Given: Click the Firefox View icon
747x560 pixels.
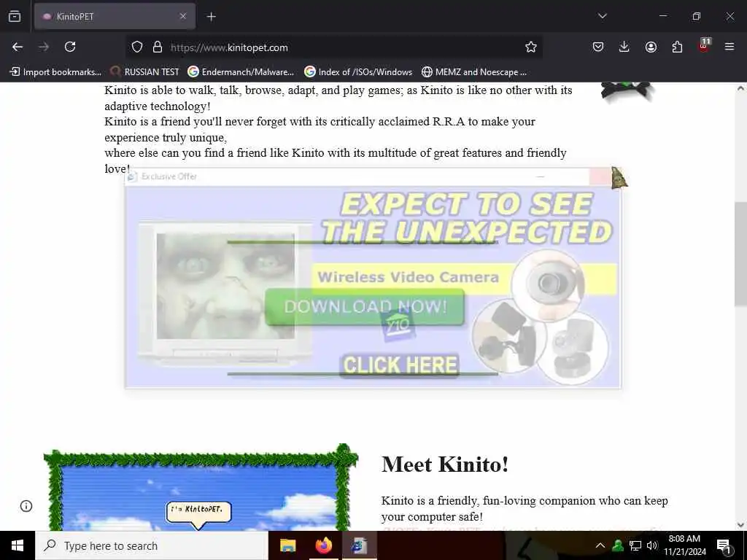Looking at the screenshot, I should 15,16.
